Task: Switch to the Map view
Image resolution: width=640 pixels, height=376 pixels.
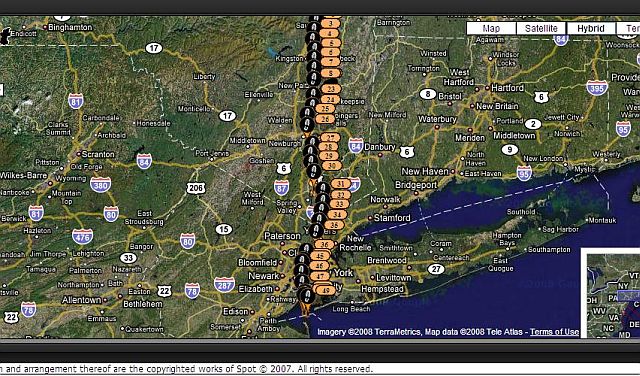Action: pos(491,28)
